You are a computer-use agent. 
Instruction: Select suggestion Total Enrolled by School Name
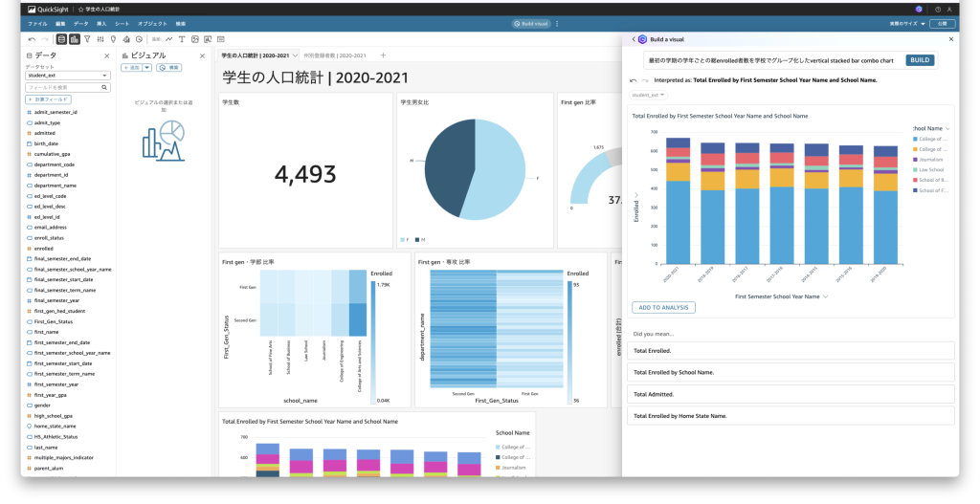[x=791, y=372]
